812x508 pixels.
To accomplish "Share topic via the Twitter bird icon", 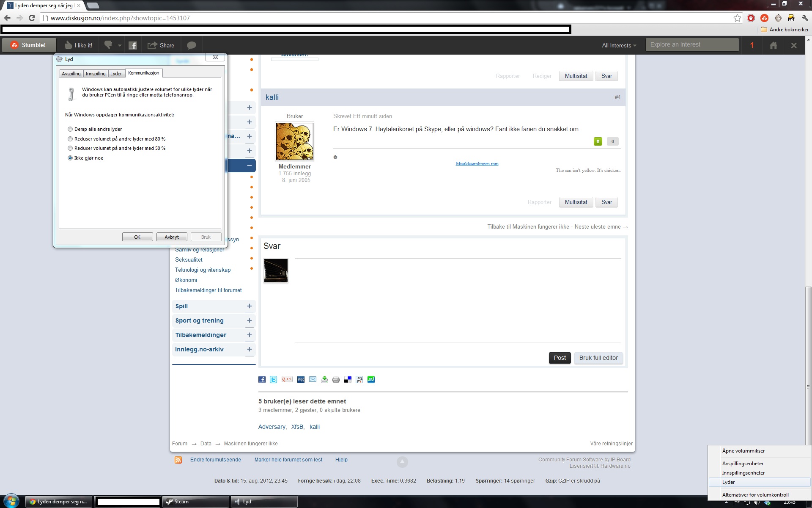I will click(x=274, y=379).
